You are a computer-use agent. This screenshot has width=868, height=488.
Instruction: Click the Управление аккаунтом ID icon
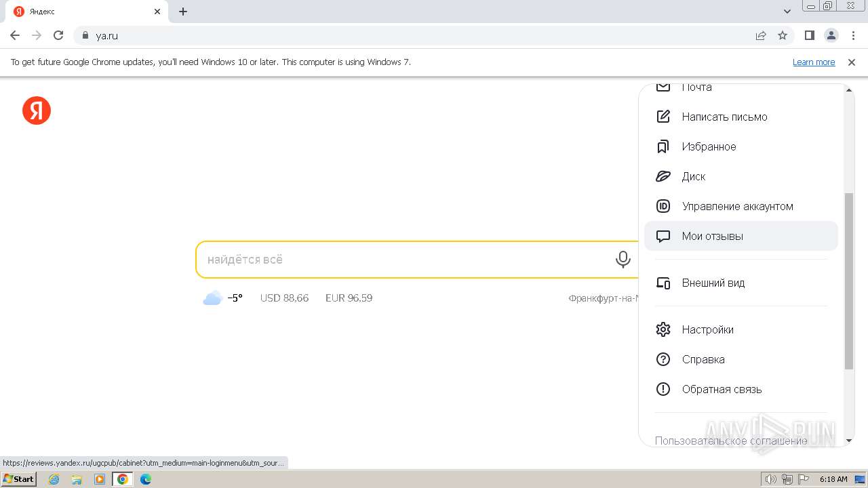[663, 206]
